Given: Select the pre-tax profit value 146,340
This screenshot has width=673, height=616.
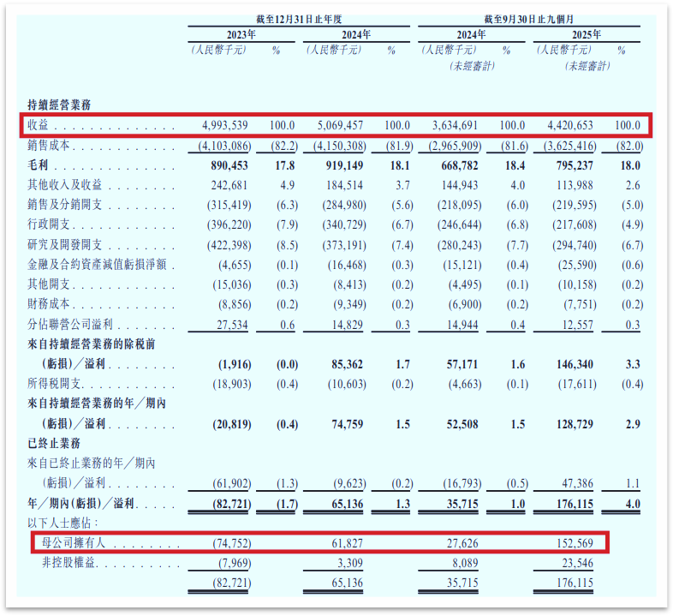Looking at the screenshot, I should coord(571,363).
